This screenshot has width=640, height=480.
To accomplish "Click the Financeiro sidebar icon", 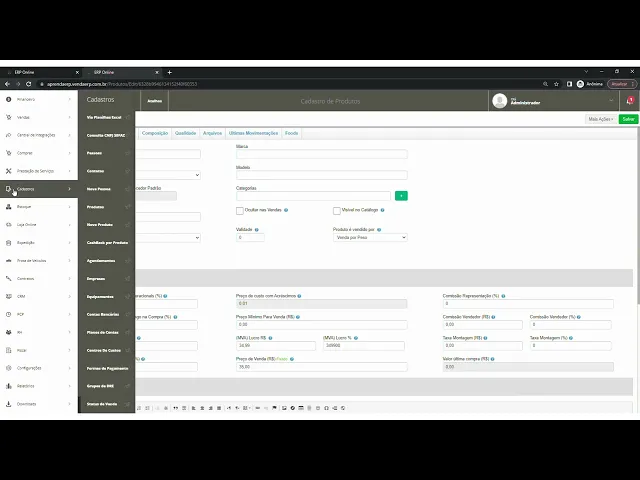I will [x=9, y=99].
